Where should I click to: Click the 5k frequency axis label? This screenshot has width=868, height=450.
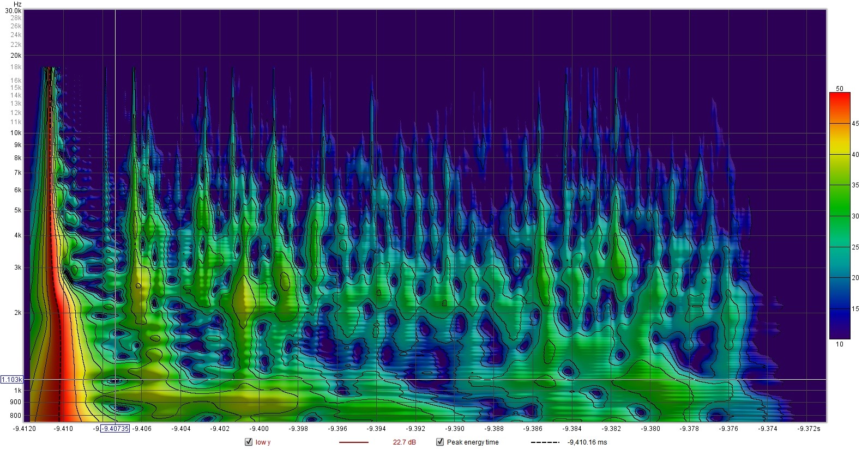click(x=18, y=210)
